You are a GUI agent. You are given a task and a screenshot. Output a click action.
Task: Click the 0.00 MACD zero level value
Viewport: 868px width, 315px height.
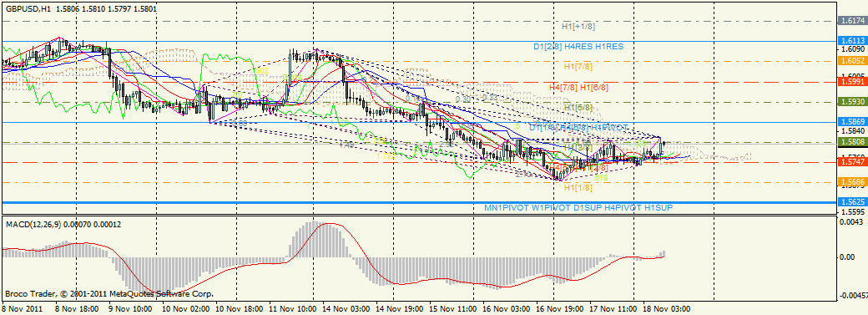(846, 257)
